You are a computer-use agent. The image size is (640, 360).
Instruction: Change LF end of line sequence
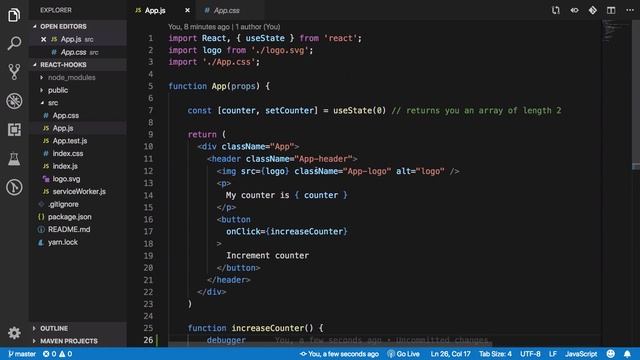(x=553, y=354)
